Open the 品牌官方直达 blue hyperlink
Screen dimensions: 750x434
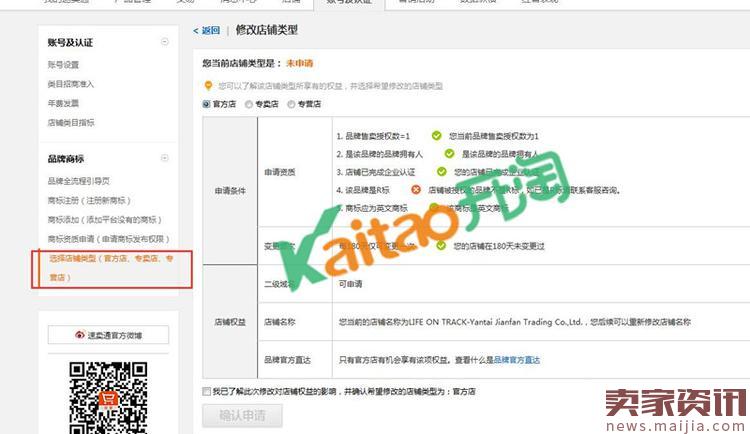[517, 360]
